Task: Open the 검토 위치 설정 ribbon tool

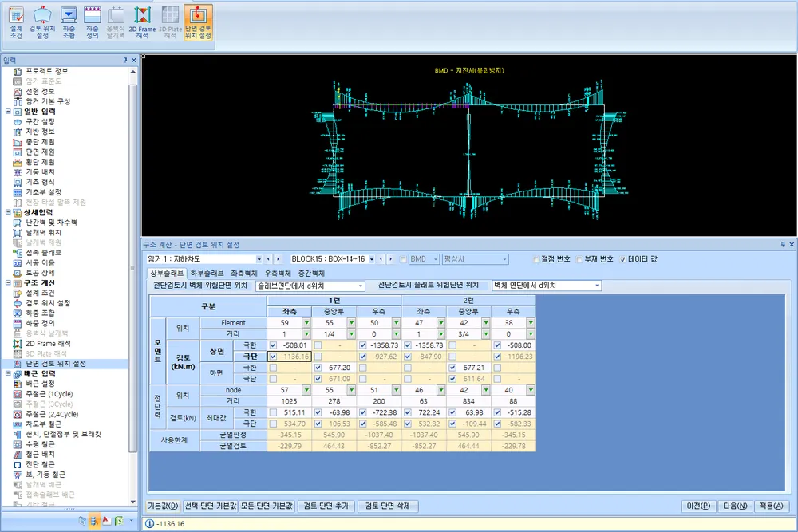Action: (42, 22)
